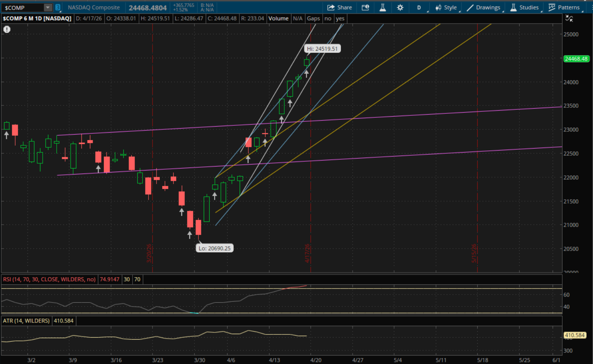Click the exclamation warning icon on chart
The height and width of the screenshot is (364, 593).
point(7,29)
